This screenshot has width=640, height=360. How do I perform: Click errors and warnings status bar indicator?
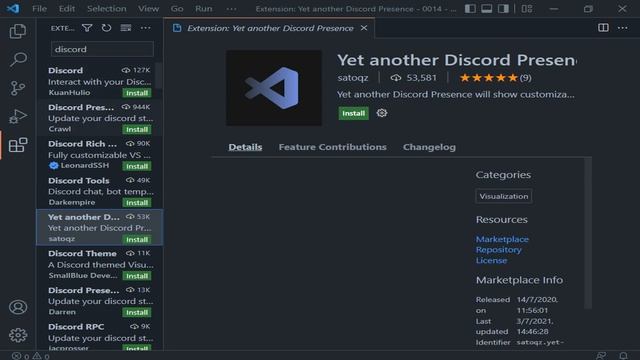[x=31, y=356]
